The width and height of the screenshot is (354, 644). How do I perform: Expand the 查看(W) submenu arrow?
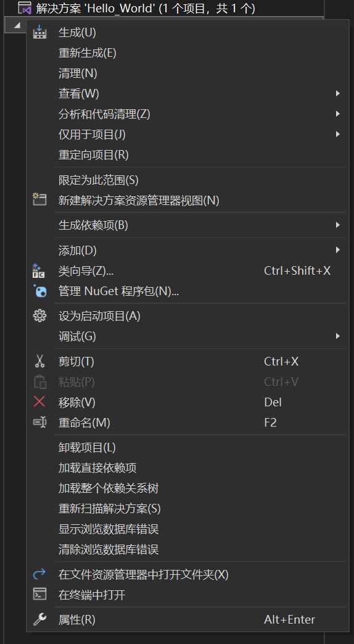coord(337,94)
